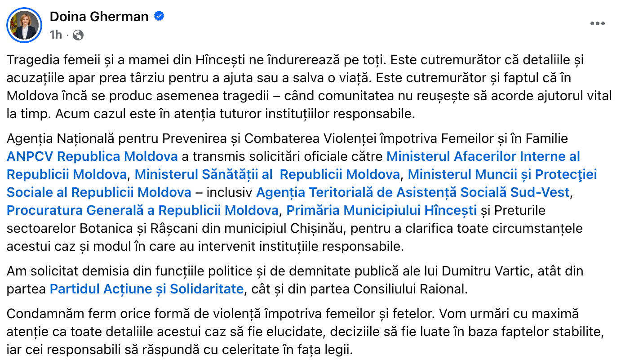Open the Primăria Municipiului Hîncești link
The height and width of the screenshot is (364, 621).
point(381,210)
